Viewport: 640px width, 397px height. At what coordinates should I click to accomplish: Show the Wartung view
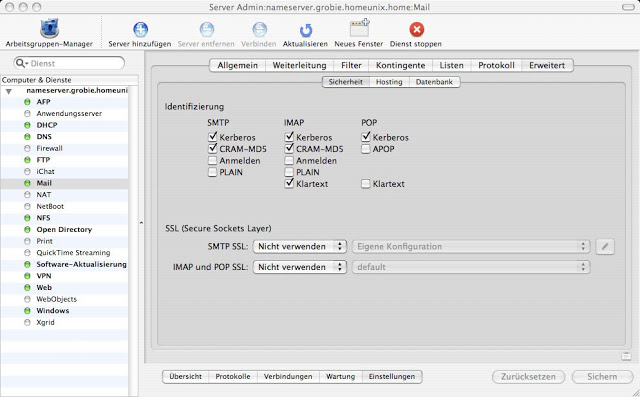(340, 377)
